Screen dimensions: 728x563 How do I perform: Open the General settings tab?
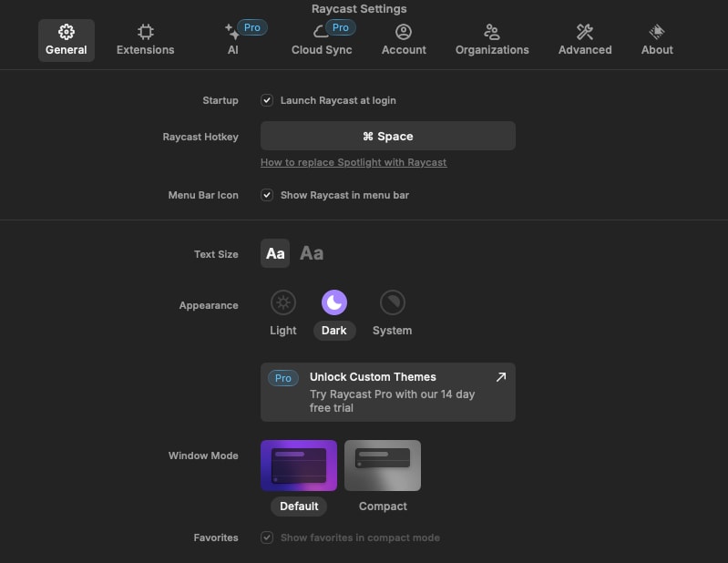(x=67, y=40)
